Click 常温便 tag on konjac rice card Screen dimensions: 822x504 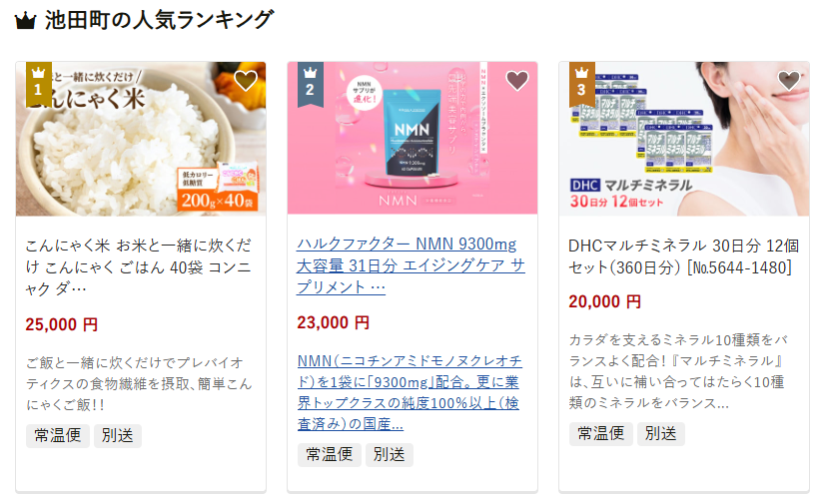click(x=58, y=435)
